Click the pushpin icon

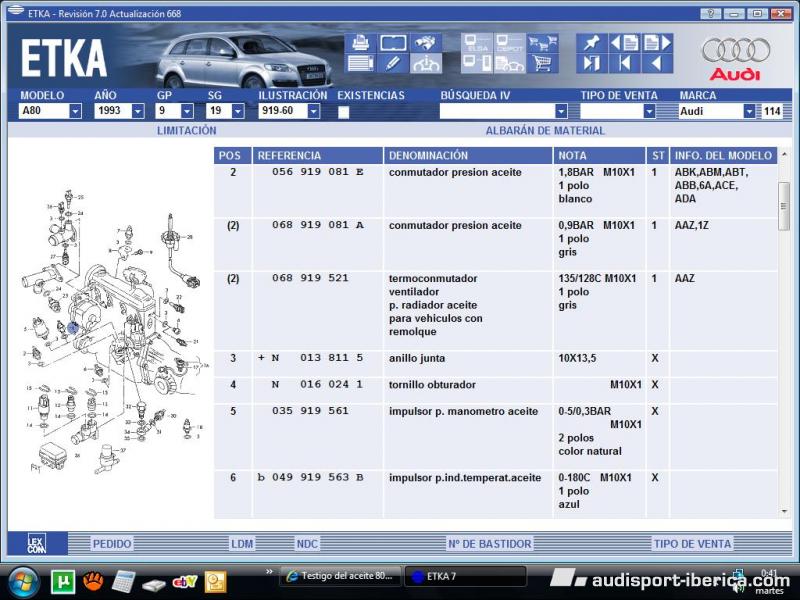(x=592, y=43)
